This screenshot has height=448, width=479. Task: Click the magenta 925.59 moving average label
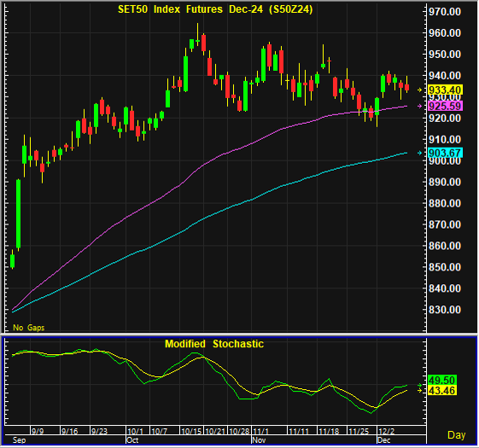click(445, 106)
